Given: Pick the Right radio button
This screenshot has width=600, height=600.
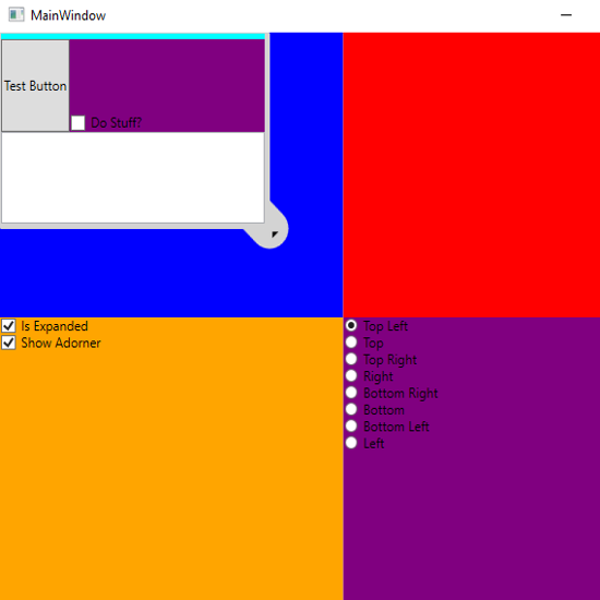Looking at the screenshot, I should [351, 376].
